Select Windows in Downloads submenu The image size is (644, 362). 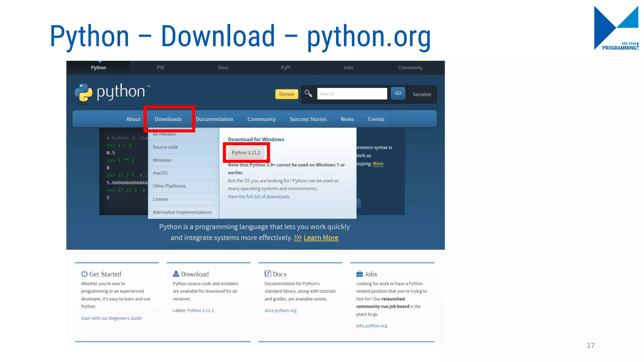pyautogui.click(x=184, y=160)
